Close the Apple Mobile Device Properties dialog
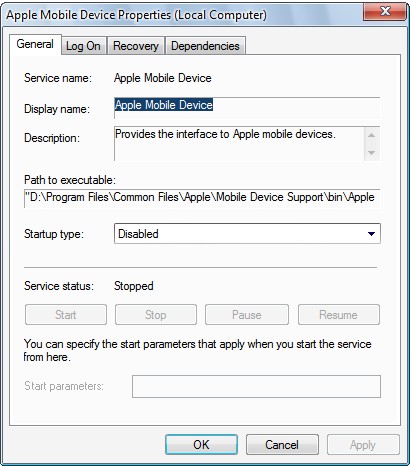The image size is (410, 466). [x=385, y=12]
